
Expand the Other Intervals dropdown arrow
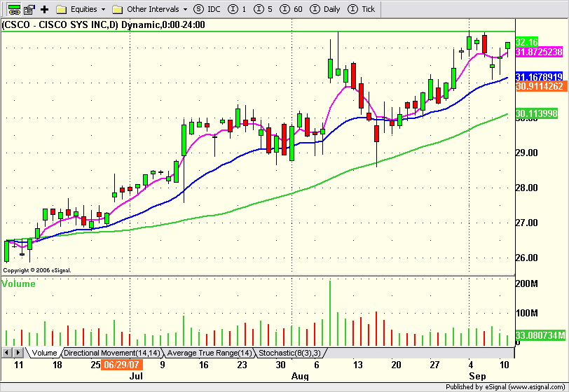(185, 10)
